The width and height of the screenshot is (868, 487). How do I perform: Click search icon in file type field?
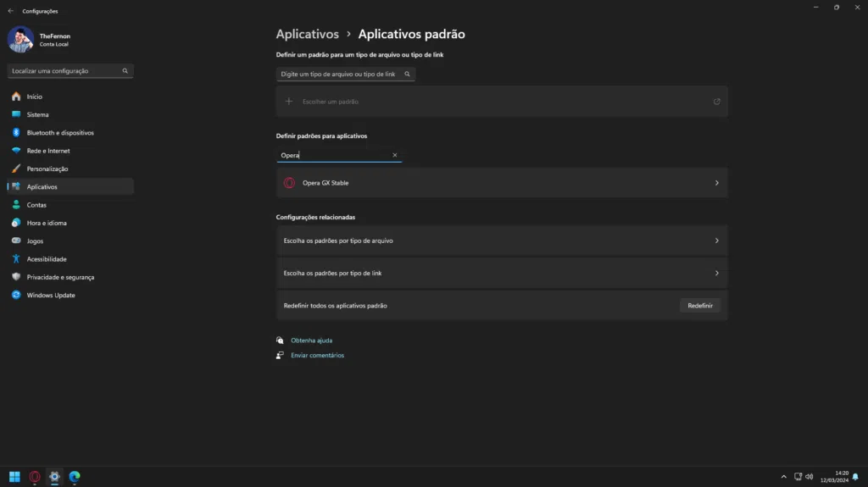point(408,74)
